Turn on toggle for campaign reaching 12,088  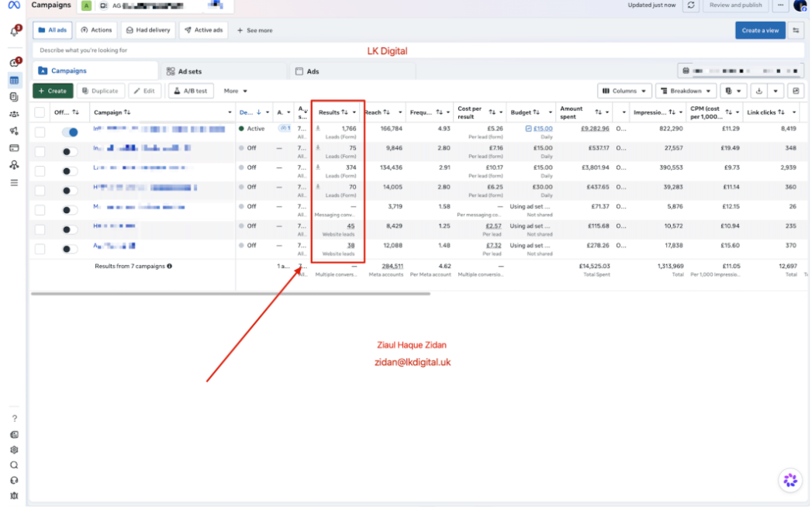[69, 249]
